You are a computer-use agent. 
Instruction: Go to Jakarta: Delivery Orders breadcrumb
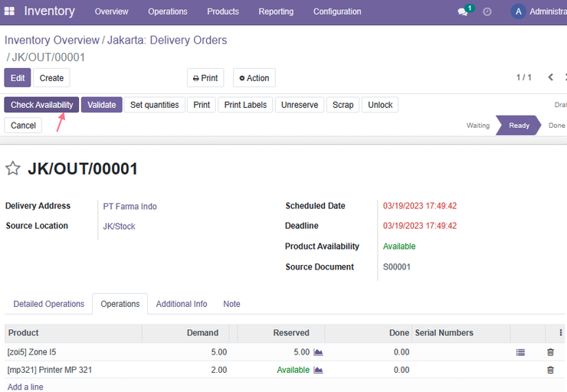coord(167,40)
